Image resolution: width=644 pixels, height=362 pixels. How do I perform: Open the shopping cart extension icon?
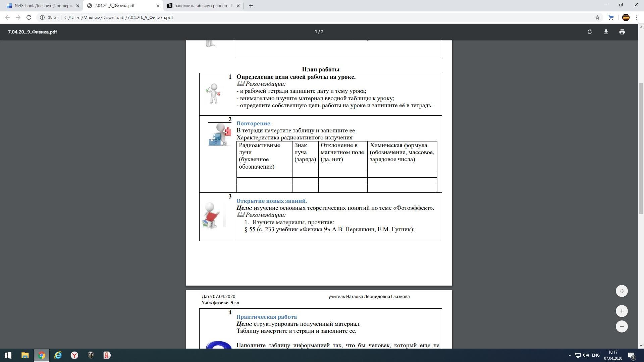click(611, 17)
